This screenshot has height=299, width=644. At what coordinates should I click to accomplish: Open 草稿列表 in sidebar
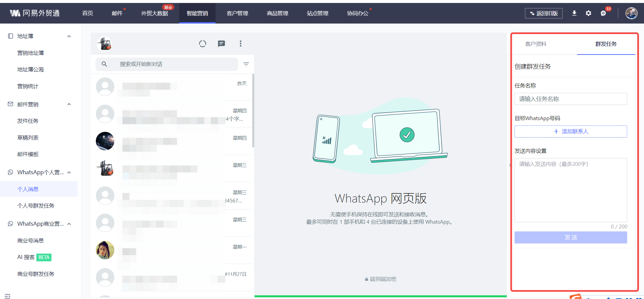[x=28, y=138]
